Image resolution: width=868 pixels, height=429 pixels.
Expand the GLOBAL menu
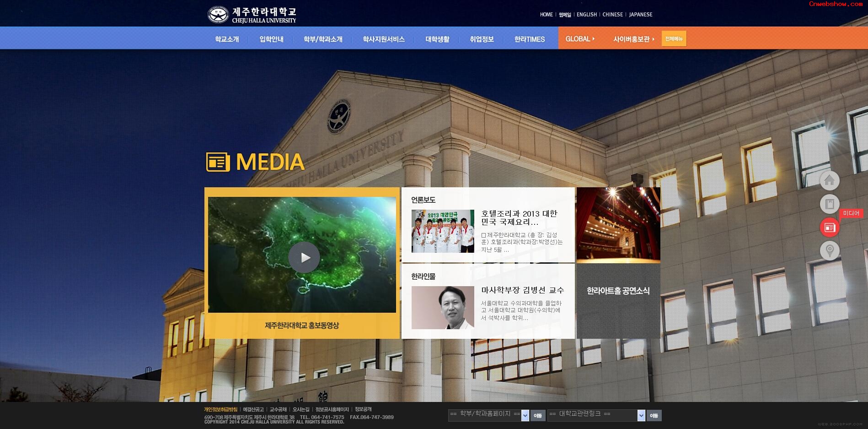[x=580, y=39]
